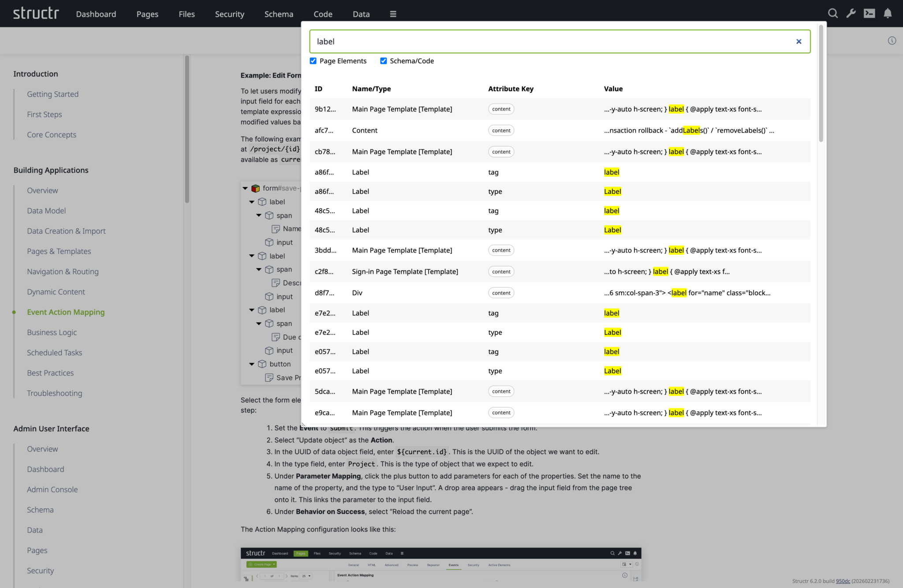Collapse the button tree node
903x588 pixels.
(x=252, y=364)
